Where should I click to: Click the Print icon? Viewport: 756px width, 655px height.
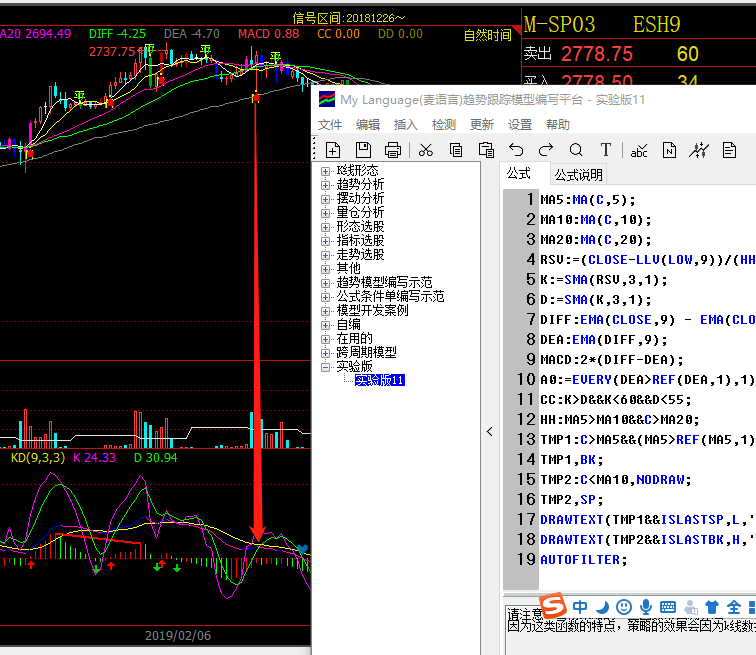click(393, 150)
